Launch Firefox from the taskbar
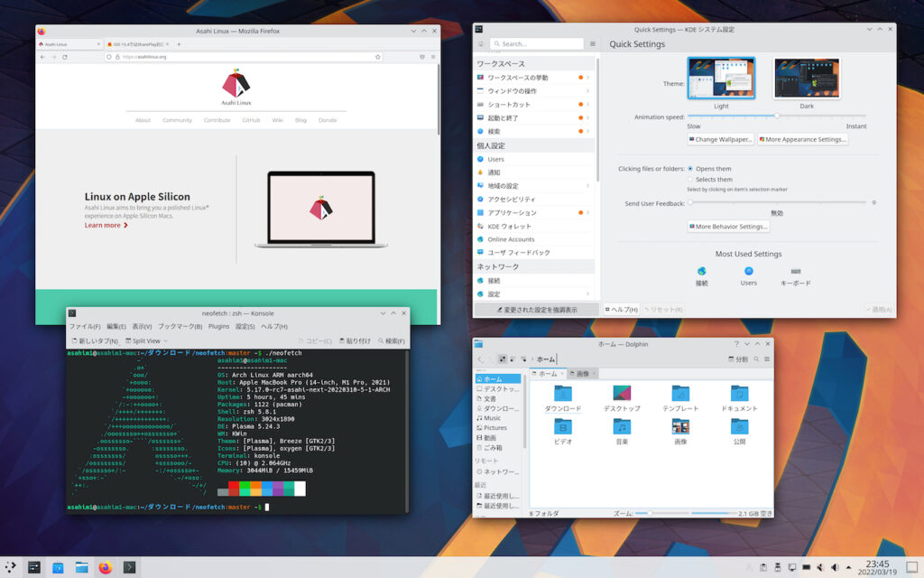 106,568
